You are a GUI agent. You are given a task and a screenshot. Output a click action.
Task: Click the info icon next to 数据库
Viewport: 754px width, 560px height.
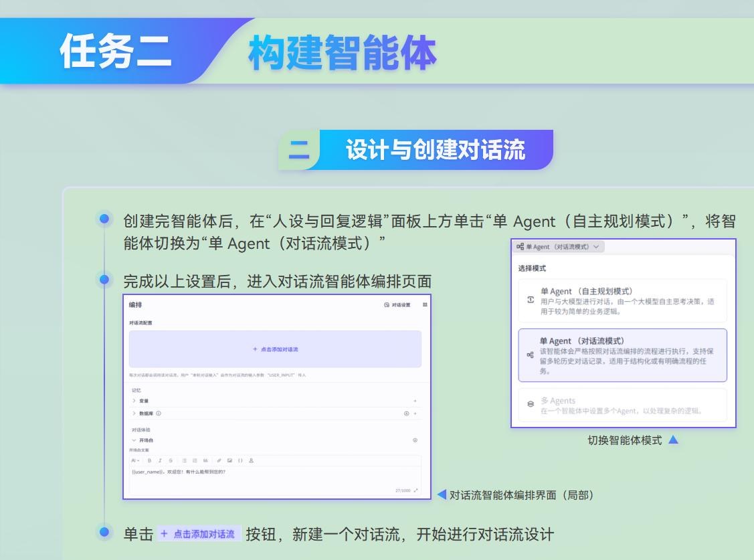click(x=159, y=413)
